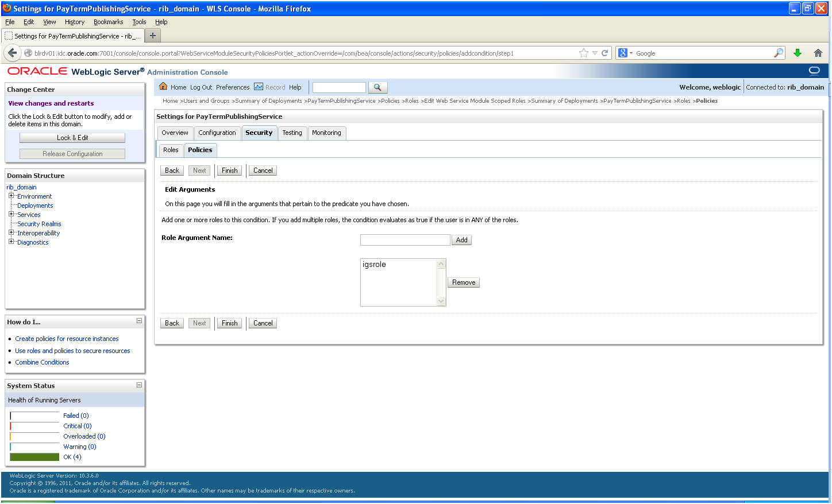Open the Roles subtab
Viewport: 832px width, 504px height.
(171, 150)
